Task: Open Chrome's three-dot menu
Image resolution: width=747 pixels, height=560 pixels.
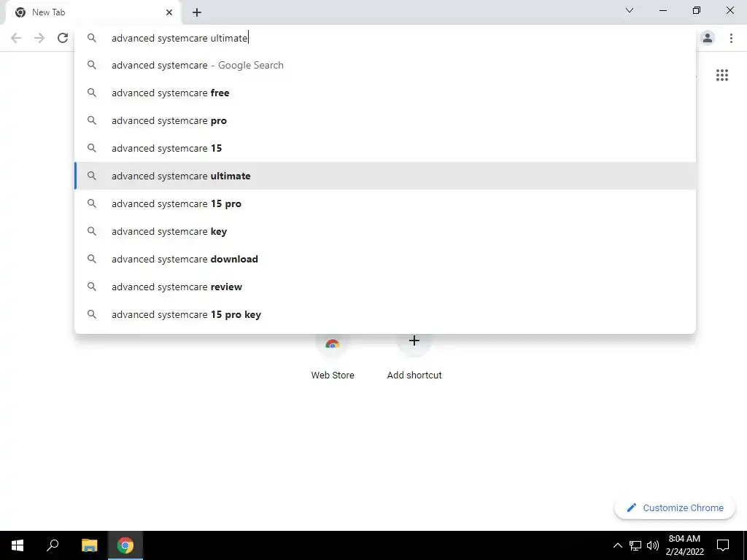Action: click(731, 38)
